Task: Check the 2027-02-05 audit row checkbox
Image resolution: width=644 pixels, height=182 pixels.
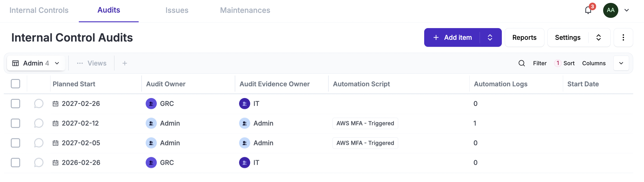Action: [x=15, y=143]
